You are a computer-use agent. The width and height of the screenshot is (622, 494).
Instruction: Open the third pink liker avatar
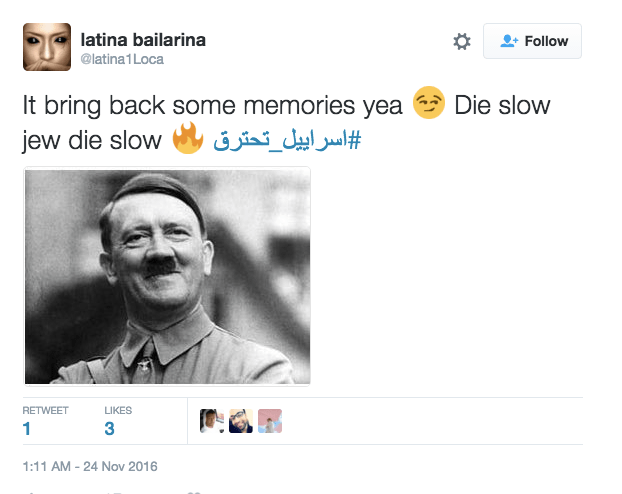(269, 421)
